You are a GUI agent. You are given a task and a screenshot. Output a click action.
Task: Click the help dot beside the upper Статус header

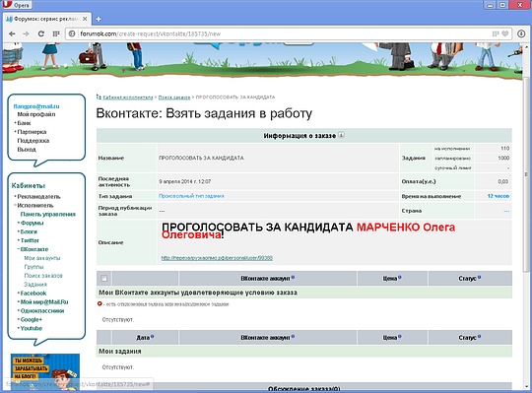(x=480, y=278)
